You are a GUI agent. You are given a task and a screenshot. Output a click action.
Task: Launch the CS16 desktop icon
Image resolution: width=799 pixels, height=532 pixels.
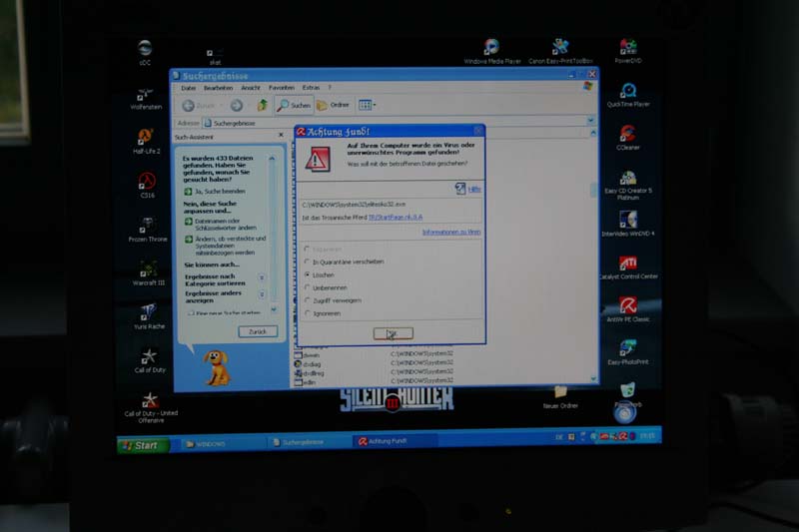click(x=147, y=185)
